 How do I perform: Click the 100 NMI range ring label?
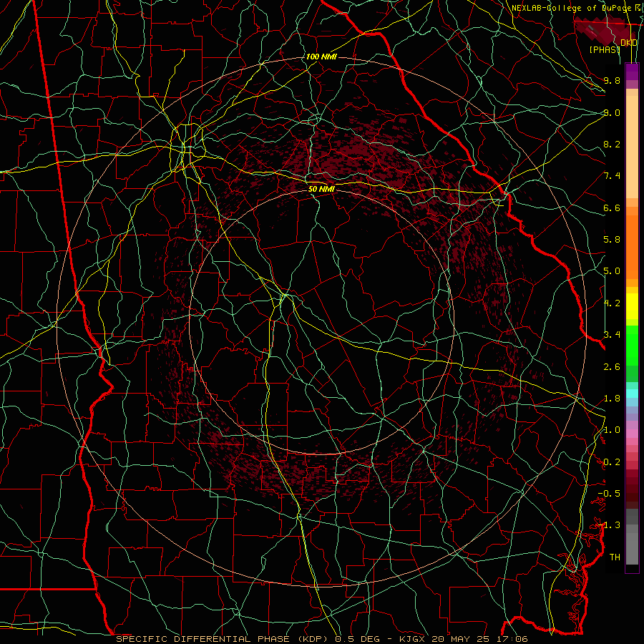(321, 57)
